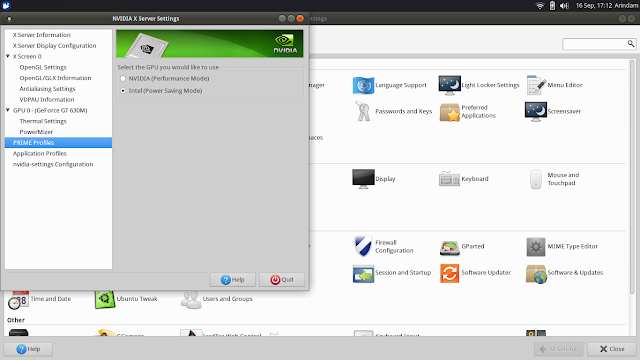
Task: Select X Server Display Configuration entry
Action: [54, 46]
